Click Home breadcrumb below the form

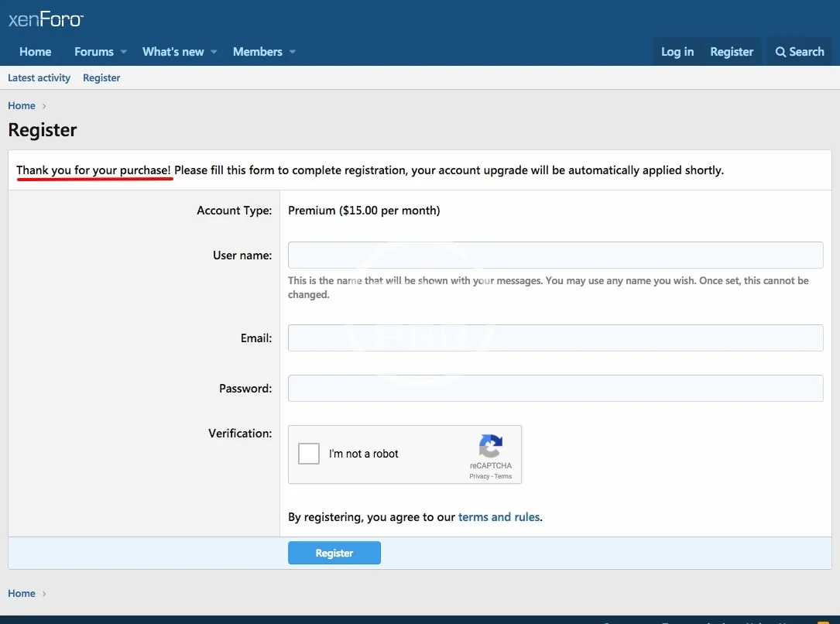[22, 593]
